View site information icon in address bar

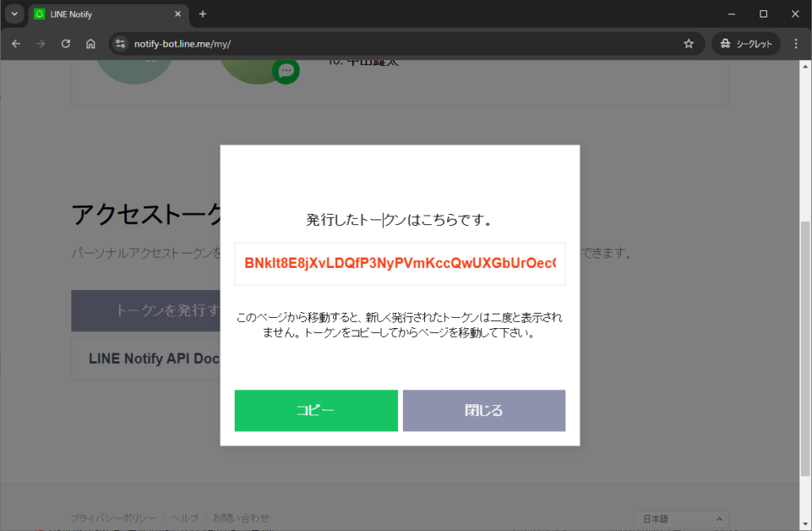(121, 44)
